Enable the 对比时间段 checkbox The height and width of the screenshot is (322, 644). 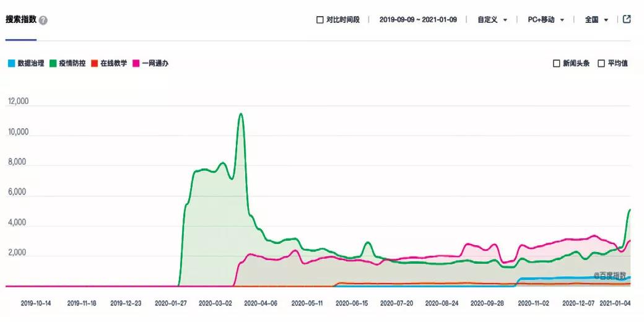(320, 20)
